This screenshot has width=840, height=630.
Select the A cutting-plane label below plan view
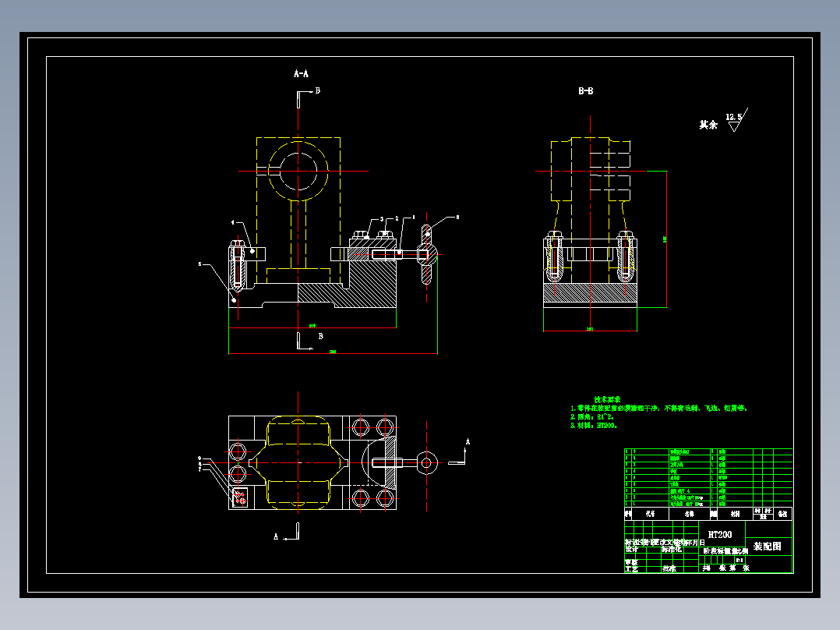point(276,536)
